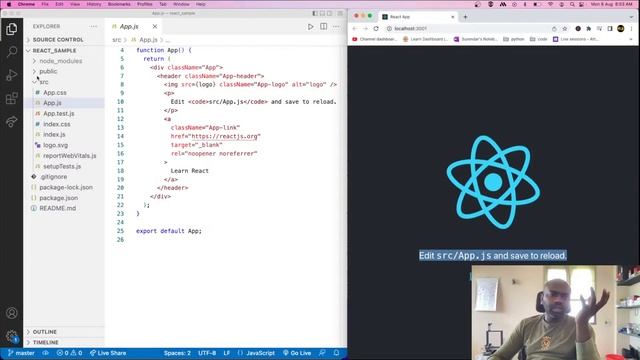Image resolution: width=640 pixels, height=360 pixels.
Task: Open reportWebVitals.js file
Action: tap(63, 156)
